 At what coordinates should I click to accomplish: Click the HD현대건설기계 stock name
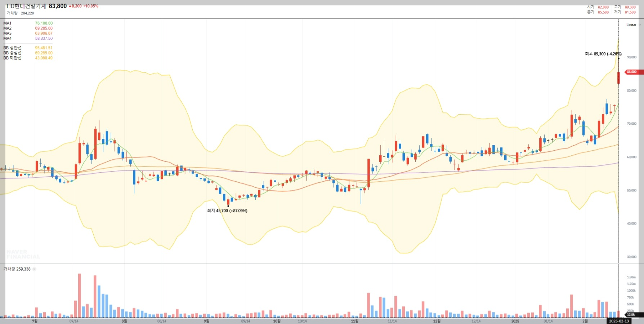coord(26,6)
